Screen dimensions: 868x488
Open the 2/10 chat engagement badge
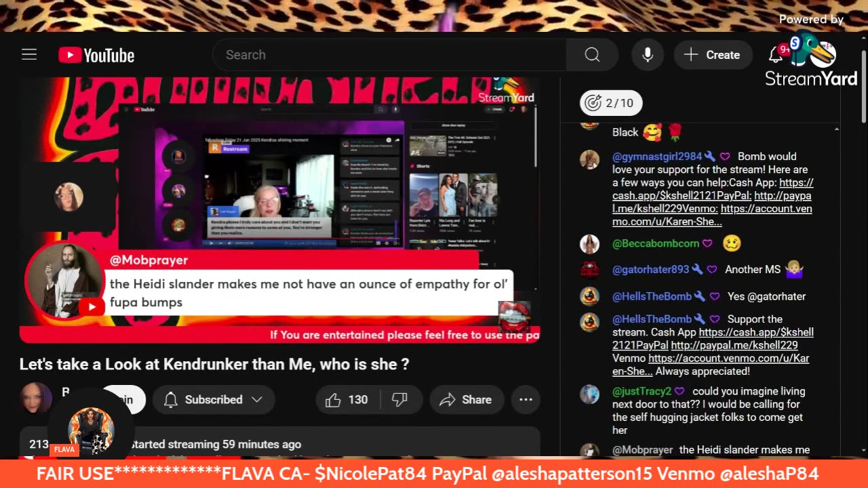coord(611,103)
